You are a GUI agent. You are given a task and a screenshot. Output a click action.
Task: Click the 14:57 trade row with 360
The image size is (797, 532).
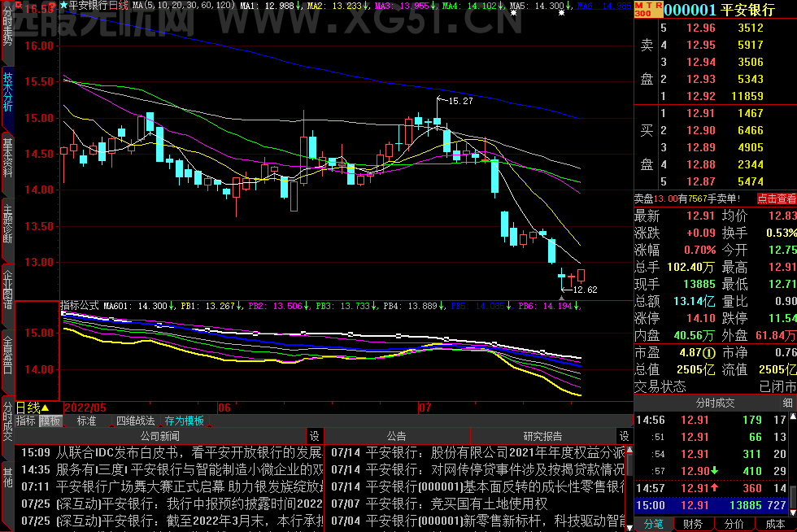[x=711, y=488]
